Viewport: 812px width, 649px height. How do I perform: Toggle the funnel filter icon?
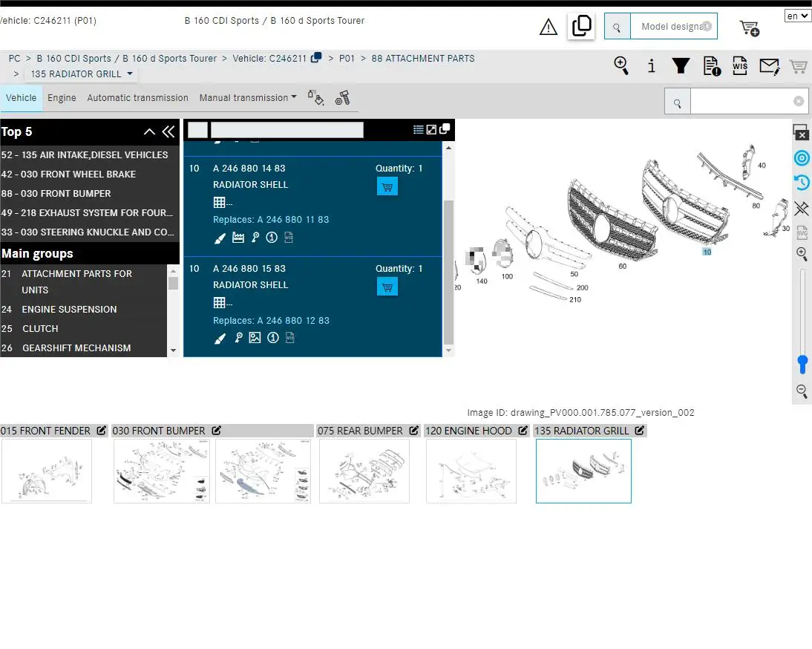[x=681, y=66]
